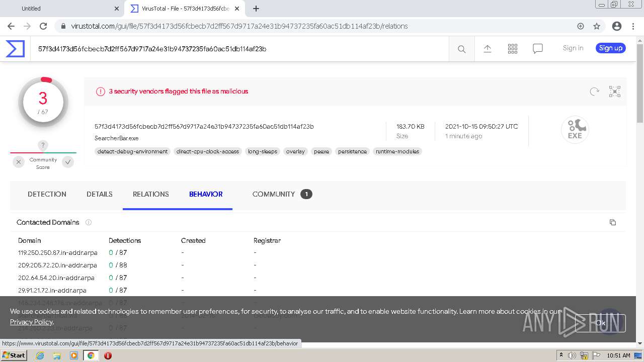Open the apps grid icon

pyautogui.click(x=513, y=49)
